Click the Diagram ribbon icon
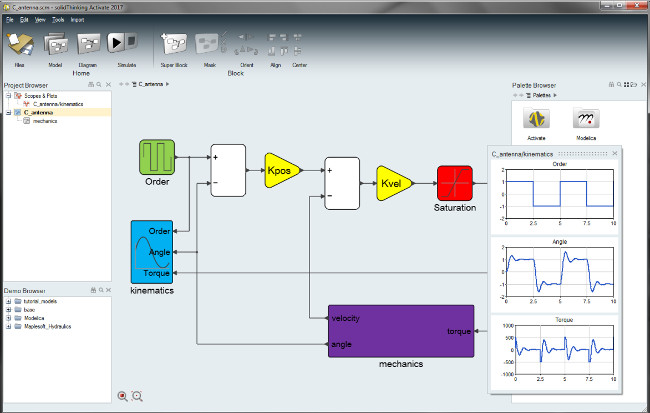The width and height of the screenshot is (650, 413). [x=88, y=43]
